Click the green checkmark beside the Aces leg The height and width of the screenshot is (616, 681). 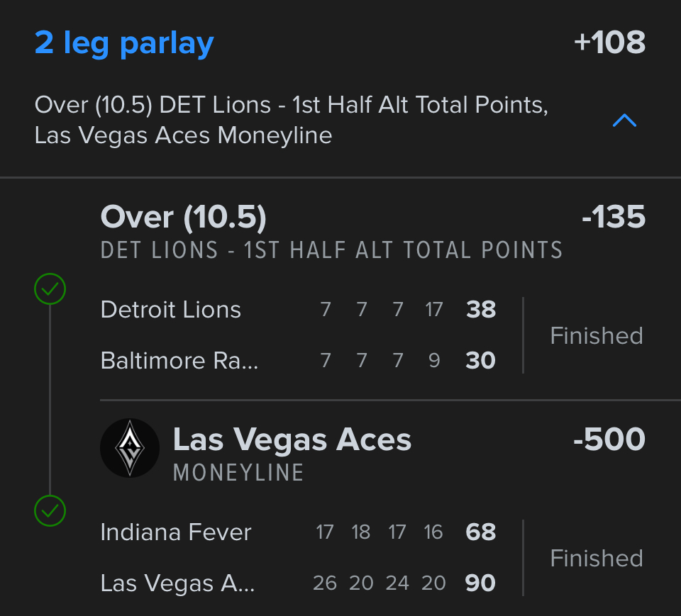[x=50, y=510]
